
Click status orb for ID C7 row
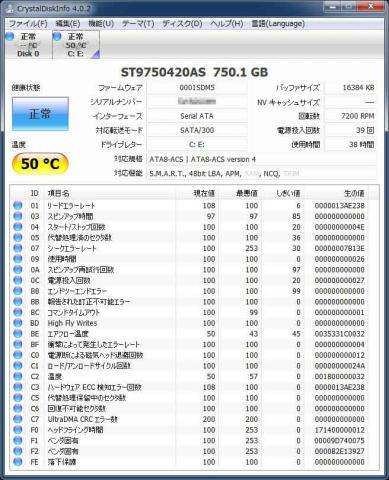tap(18, 419)
